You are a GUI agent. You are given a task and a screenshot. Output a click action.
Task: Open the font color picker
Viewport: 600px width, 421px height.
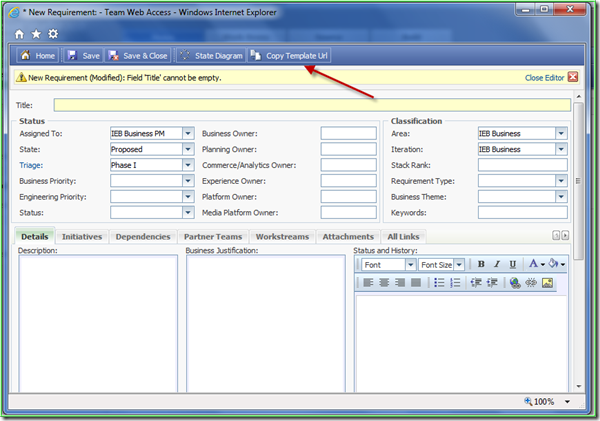(536, 264)
